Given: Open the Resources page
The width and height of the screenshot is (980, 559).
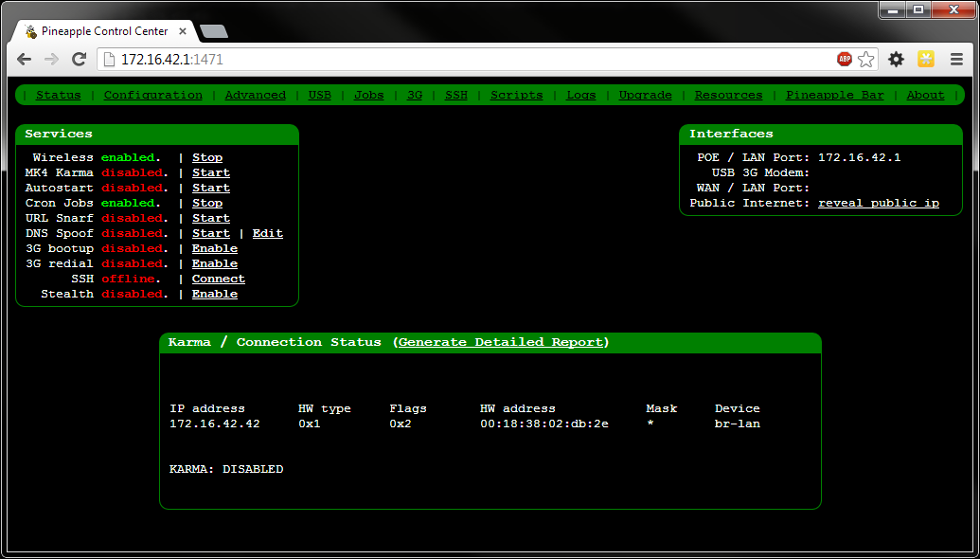Looking at the screenshot, I should coord(728,95).
